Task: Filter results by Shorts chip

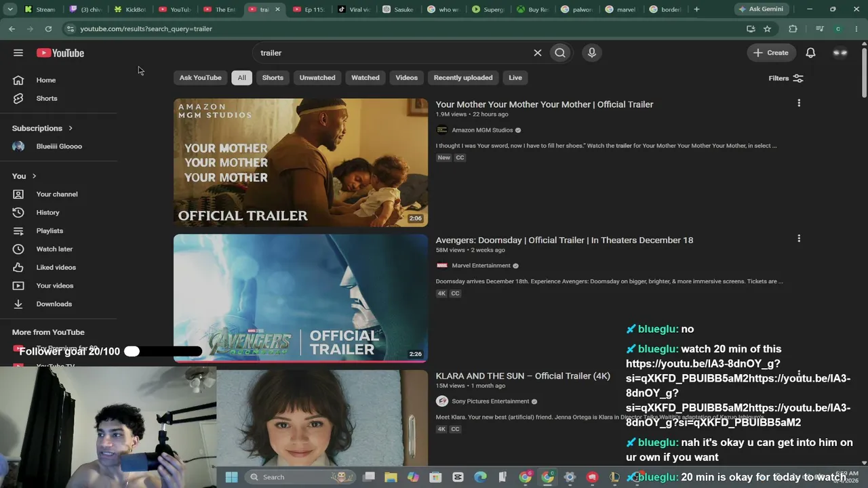Action: point(273,78)
